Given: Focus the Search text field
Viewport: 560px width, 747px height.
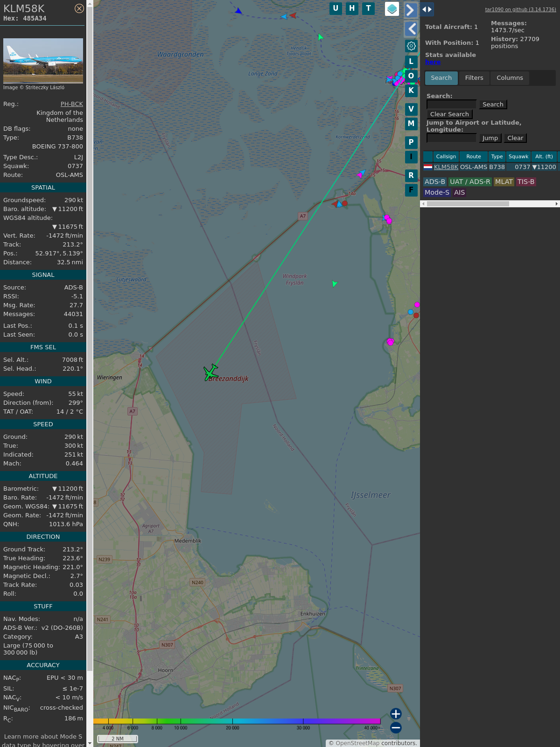Looking at the screenshot, I should coord(451,104).
